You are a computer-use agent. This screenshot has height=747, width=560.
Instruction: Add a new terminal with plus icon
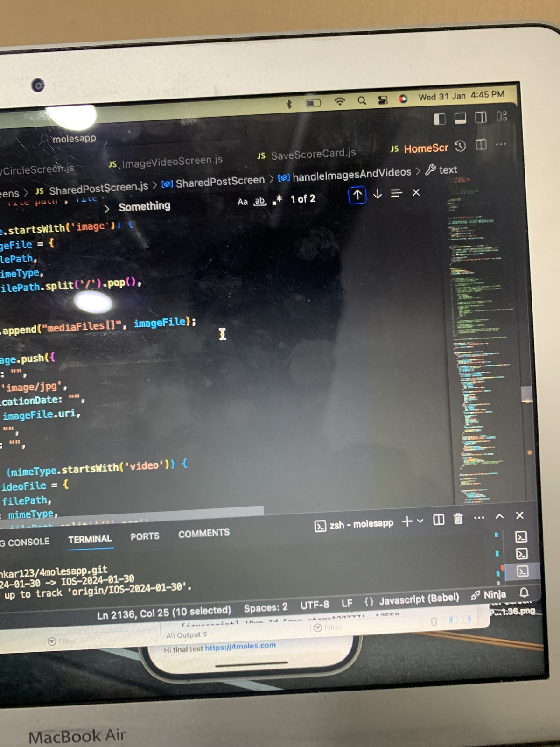pyautogui.click(x=407, y=521)
